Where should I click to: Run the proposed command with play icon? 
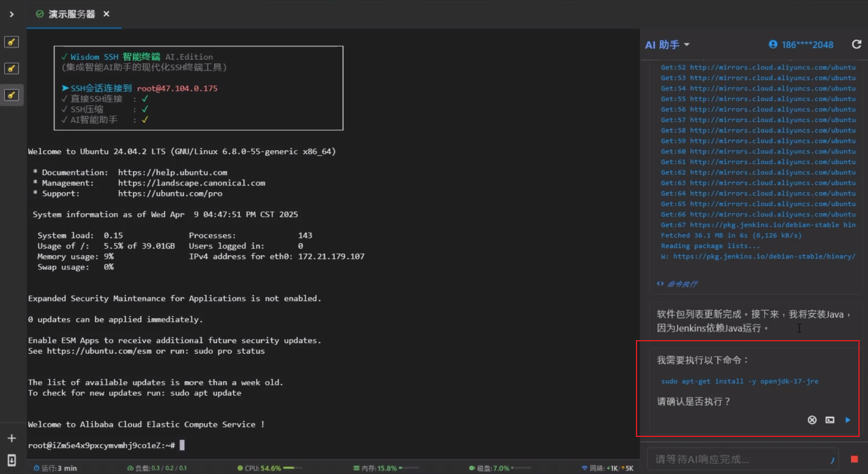tap(848, 420)
